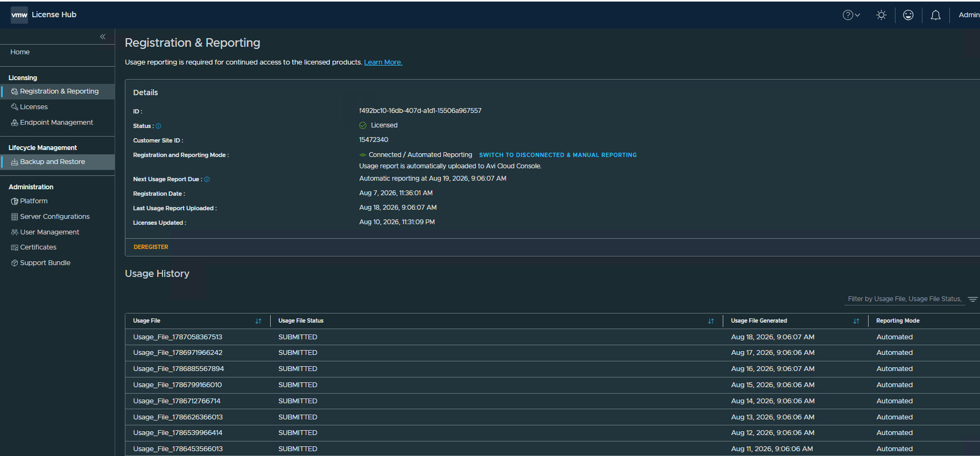Click the Support Bundle icon

tap(15, 263)
